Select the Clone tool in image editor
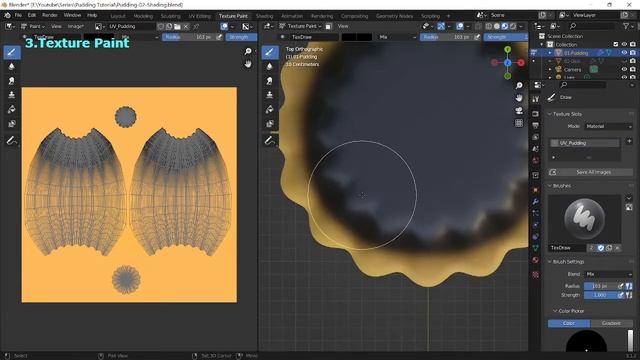Screen dimensions: 640x360 click(11, 95)
